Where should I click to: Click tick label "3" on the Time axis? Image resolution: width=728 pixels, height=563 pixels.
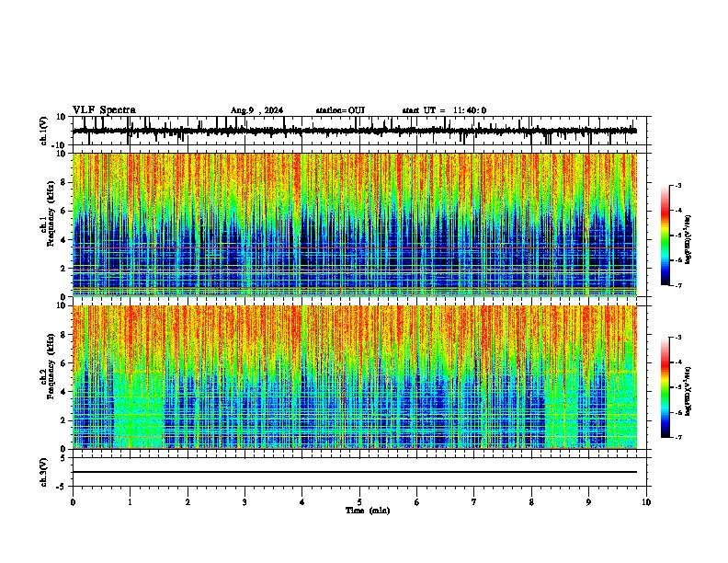tap(245, 502)
